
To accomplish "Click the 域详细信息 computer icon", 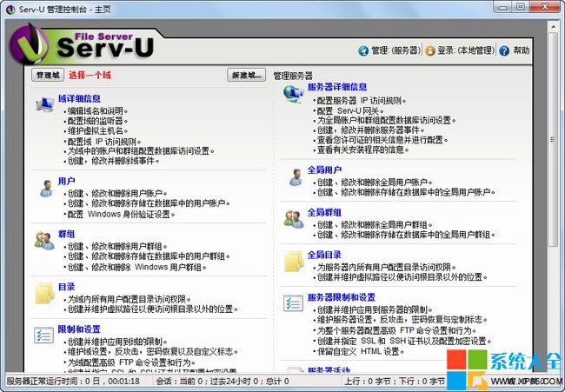I will [x=43, y=105].
